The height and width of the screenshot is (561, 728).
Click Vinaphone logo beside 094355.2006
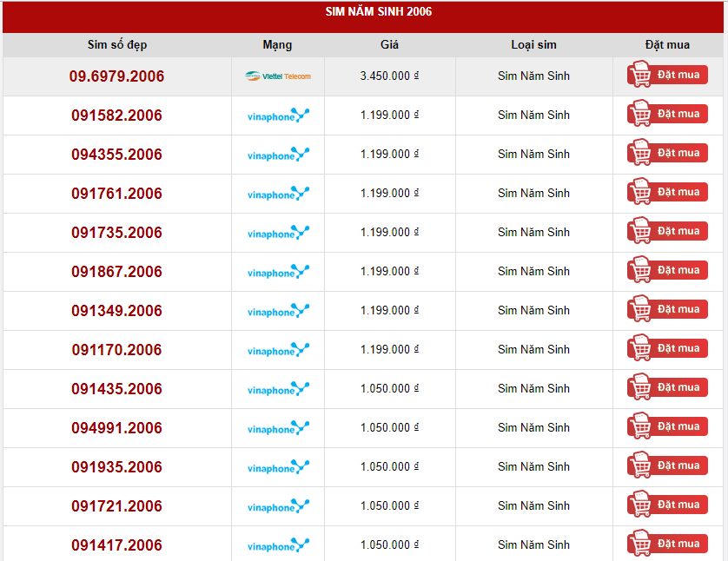click(x=278, y=154)
